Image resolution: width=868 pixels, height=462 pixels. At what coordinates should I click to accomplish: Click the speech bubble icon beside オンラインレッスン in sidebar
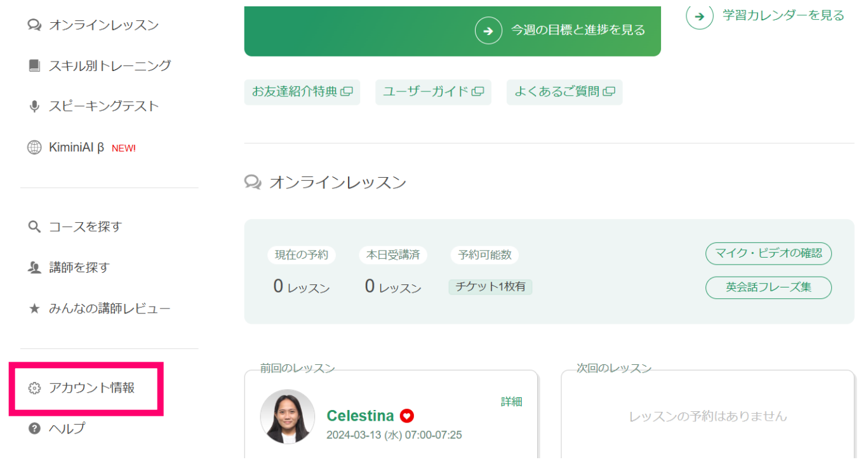(x=34, y=25)
